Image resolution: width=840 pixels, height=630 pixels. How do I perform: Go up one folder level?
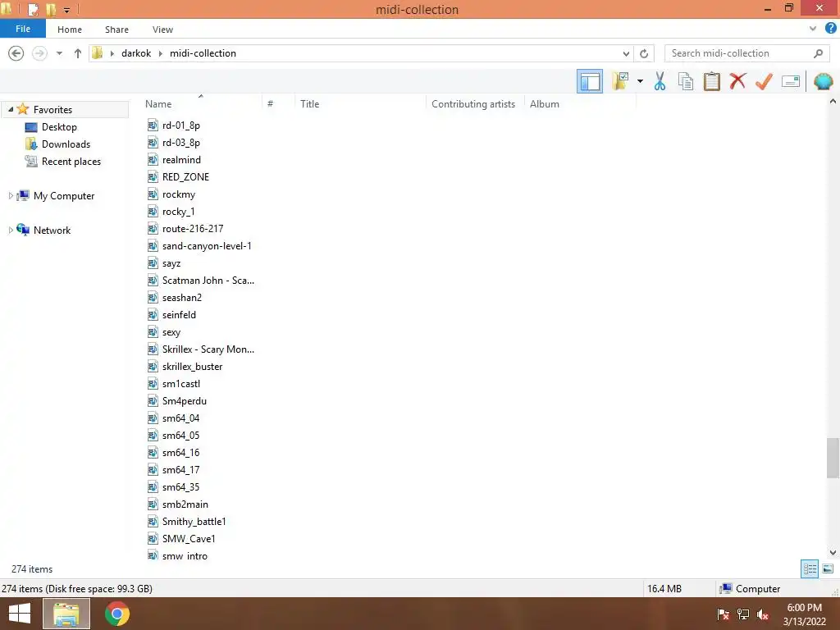tap(78, 53)
